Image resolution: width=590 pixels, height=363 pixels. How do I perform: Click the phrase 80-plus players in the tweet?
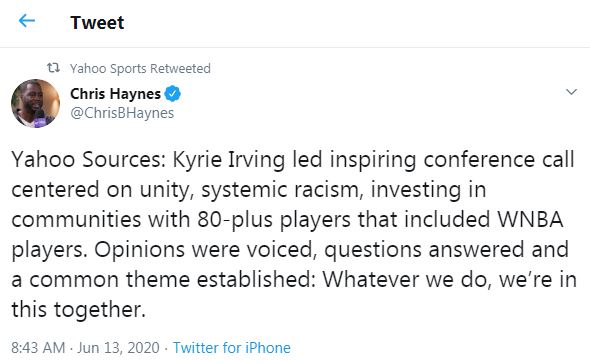pos(274,220)
